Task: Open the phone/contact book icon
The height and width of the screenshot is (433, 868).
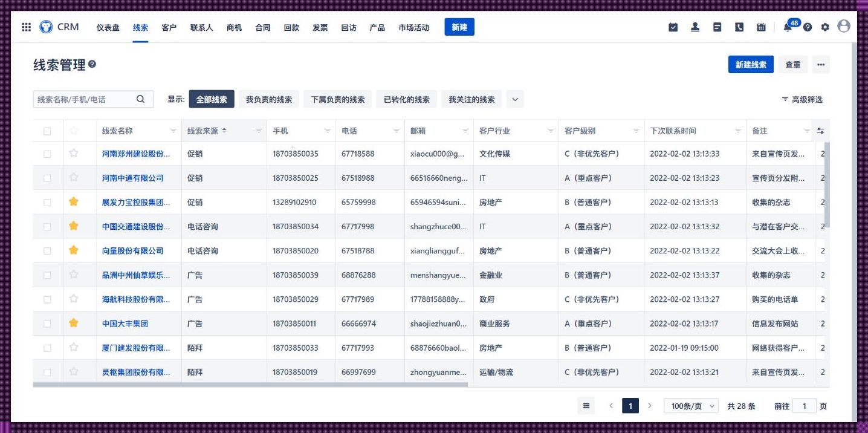Action: point(739,27)
